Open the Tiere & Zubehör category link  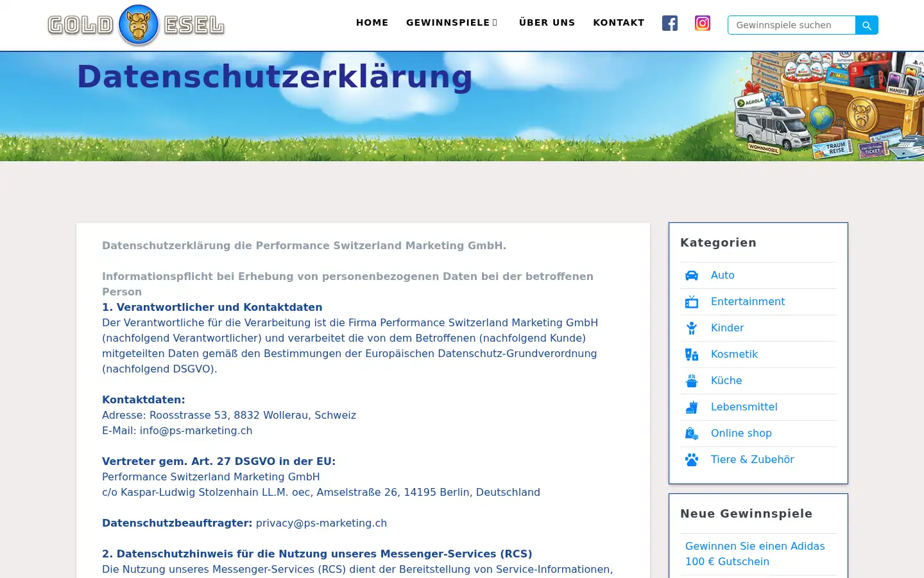tap(752, 460)
